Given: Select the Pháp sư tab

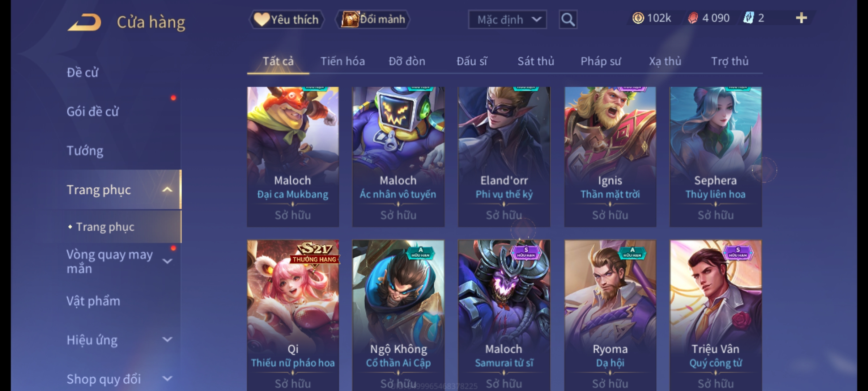Looking at the screenshot, I should [x=601, y=62].
